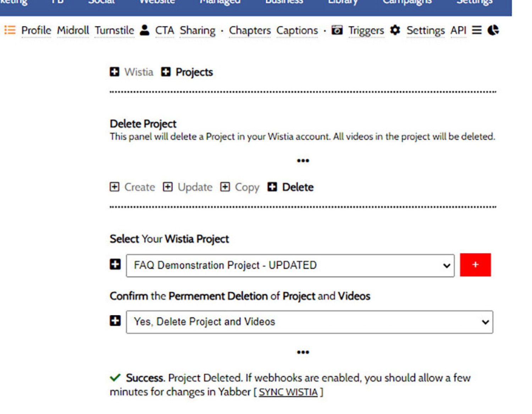Expand the Create panel toggle
532x414 pixels.
tap(115, 187)
